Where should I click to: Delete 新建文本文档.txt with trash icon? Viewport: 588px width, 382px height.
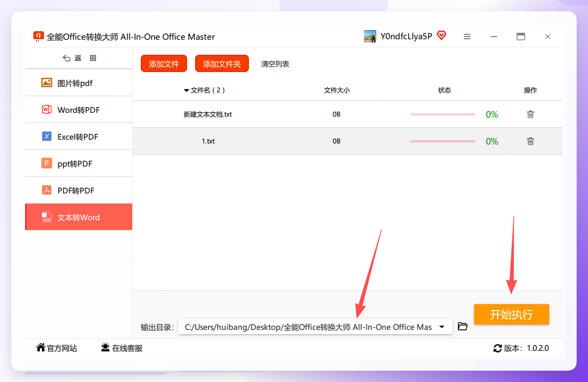pos(530,114)
